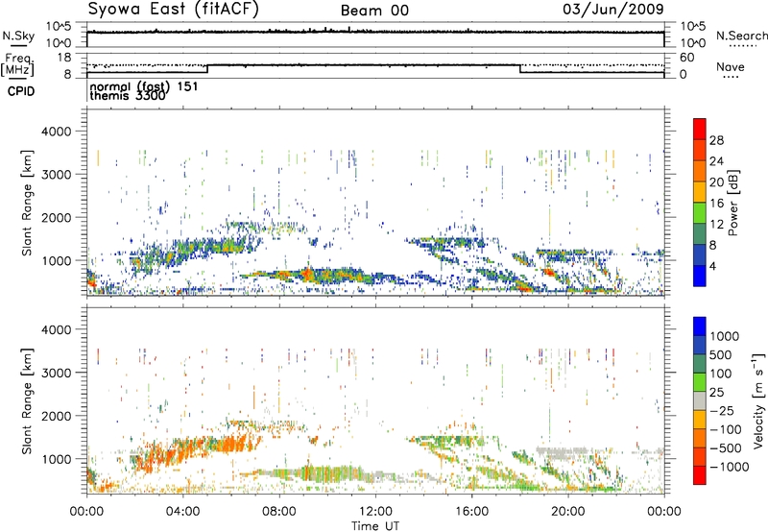Pick the power colorbar segment between 20 and 24
Image resolution: width=768 pixels, height=532 pixels.
[x=700, y=171]
